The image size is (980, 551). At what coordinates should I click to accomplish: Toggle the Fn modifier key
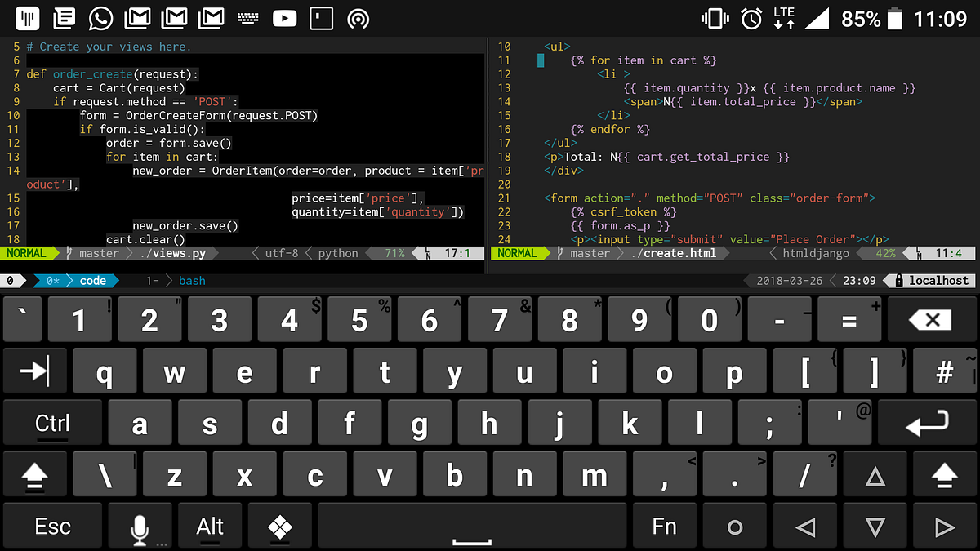click(664, 526)
